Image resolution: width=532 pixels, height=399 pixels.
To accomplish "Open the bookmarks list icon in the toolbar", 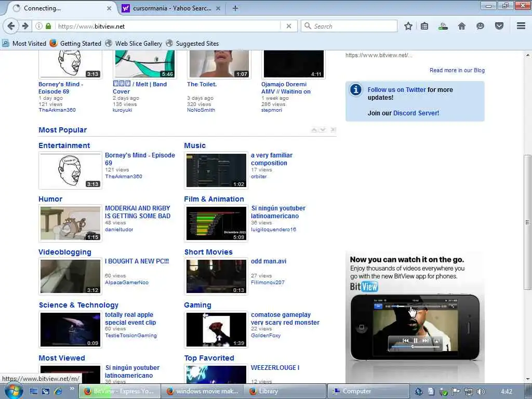I will [x=424, y=26].
